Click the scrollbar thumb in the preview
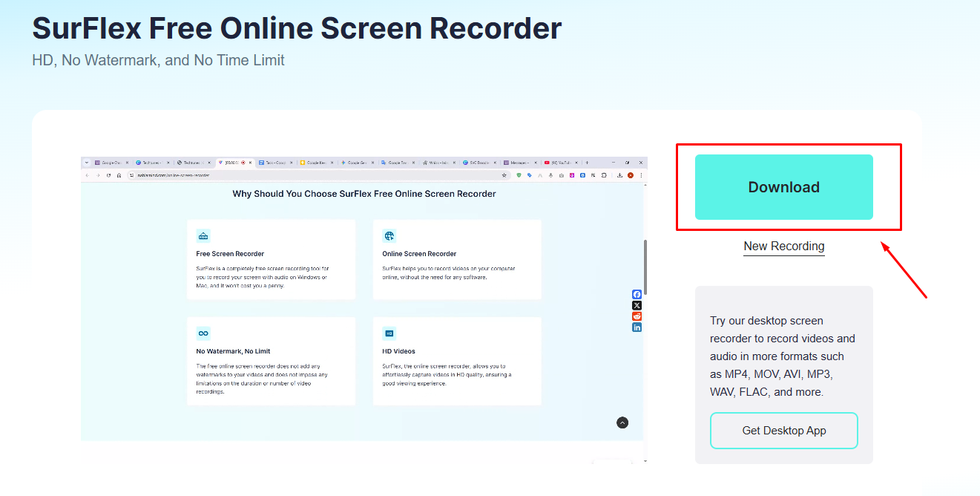The width and height of the screenshot is (980, 496). pos(645,267)
